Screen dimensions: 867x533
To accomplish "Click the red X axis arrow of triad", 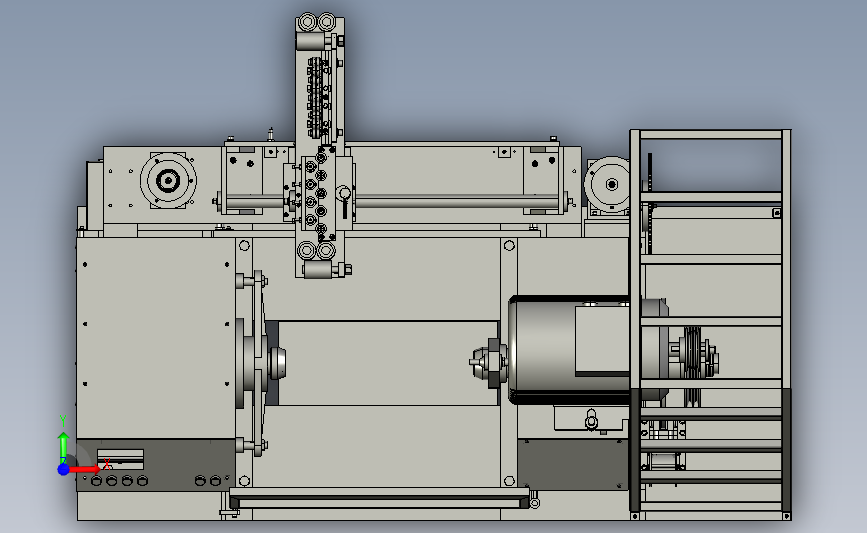I will tap(85, 469).
